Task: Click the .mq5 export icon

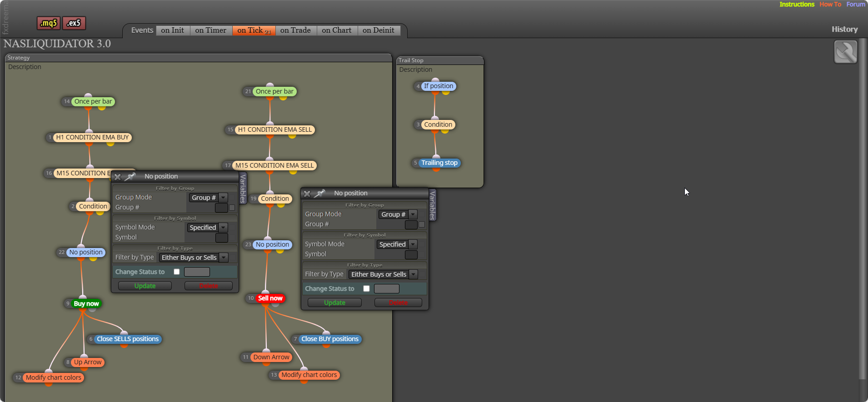Action: pos(49,23)
